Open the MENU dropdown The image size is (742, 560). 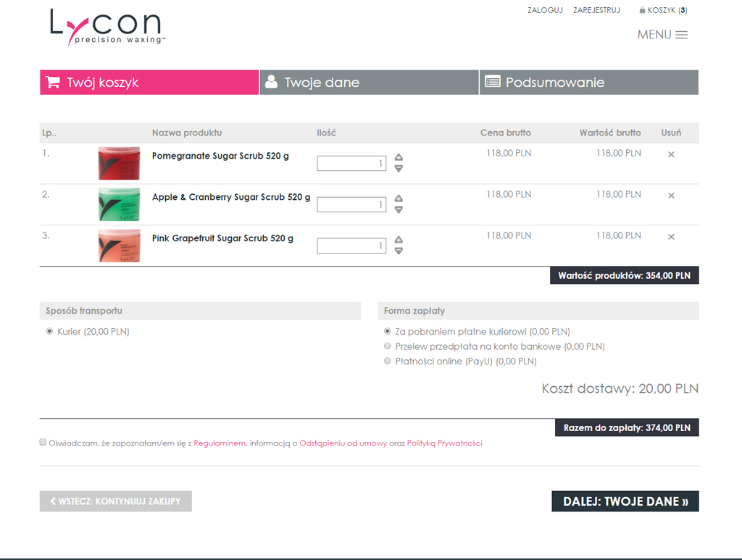pyautogui.click(x=662, y=35)
